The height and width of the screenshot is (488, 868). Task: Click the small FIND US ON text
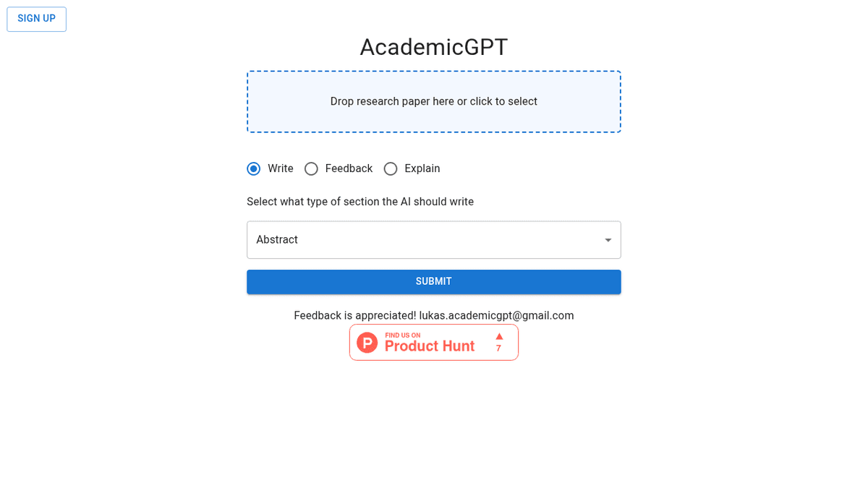tap(402, 335)
